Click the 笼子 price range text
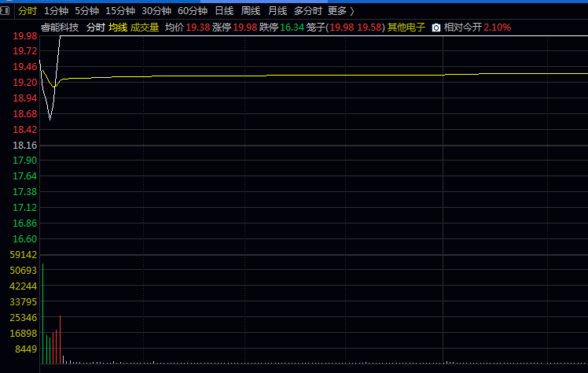Viewport: 588px width, 373px height. click(x=345, y=28)
